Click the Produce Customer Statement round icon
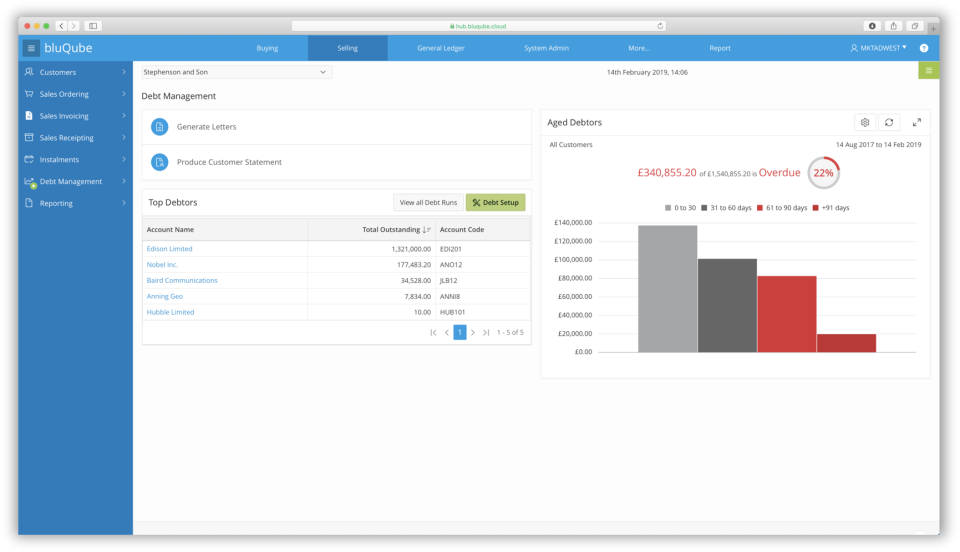The image size is (960, 552). [x=159, y=162]
